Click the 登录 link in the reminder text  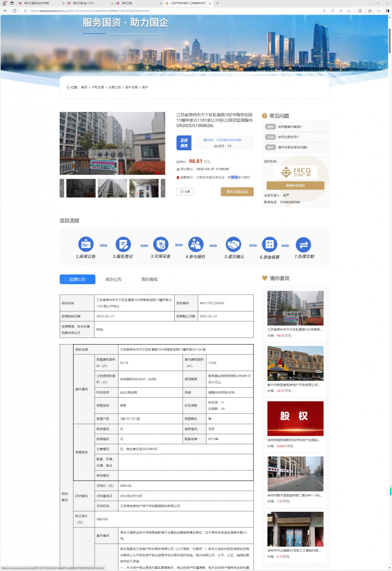[x=234, y=177]
